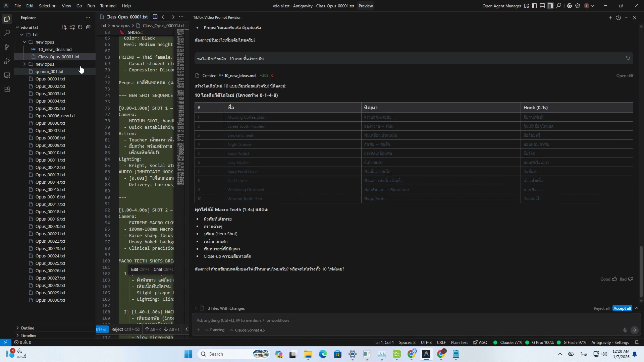644x362 pixels.
Task: Start new chat with plus icon
Action: 610,17
